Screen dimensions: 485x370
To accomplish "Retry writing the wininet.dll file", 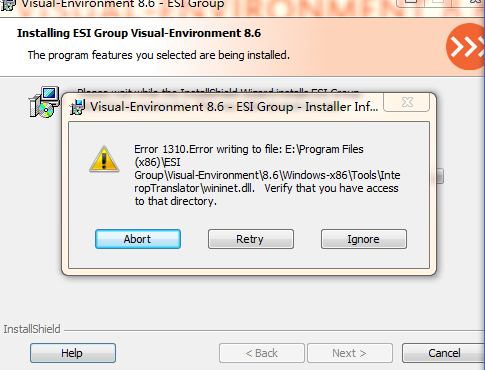I will (x=251, y=239).
